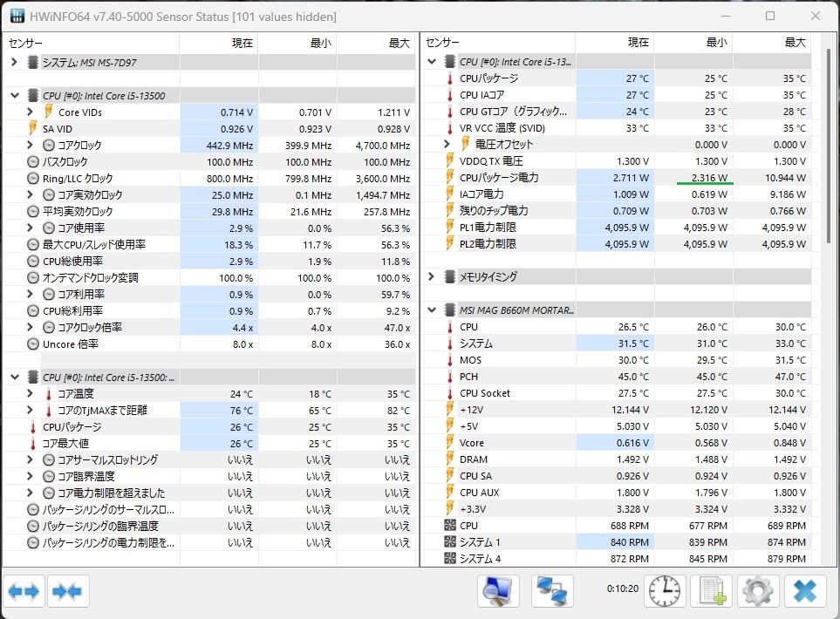Image resolution: width=840 pixels, height=619 pixels.
Task: Click the HWiNFO64 title bar app icon
Action: (x=17, y=16)
